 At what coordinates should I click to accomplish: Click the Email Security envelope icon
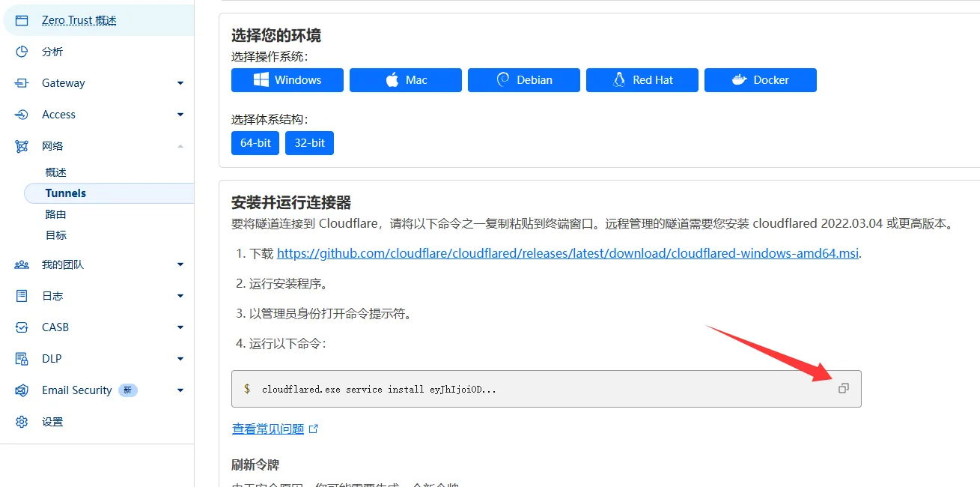coord(22,390)
